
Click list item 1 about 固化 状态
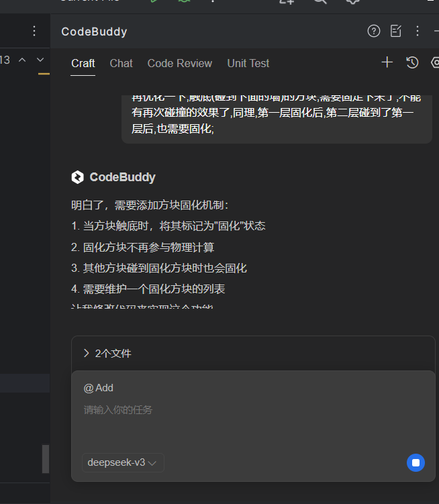point(168,226)
